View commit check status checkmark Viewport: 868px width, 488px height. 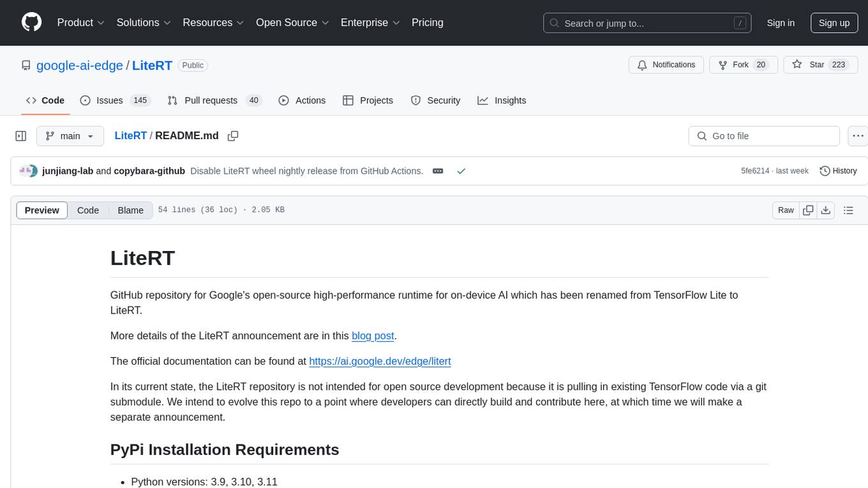coord(461,171)
